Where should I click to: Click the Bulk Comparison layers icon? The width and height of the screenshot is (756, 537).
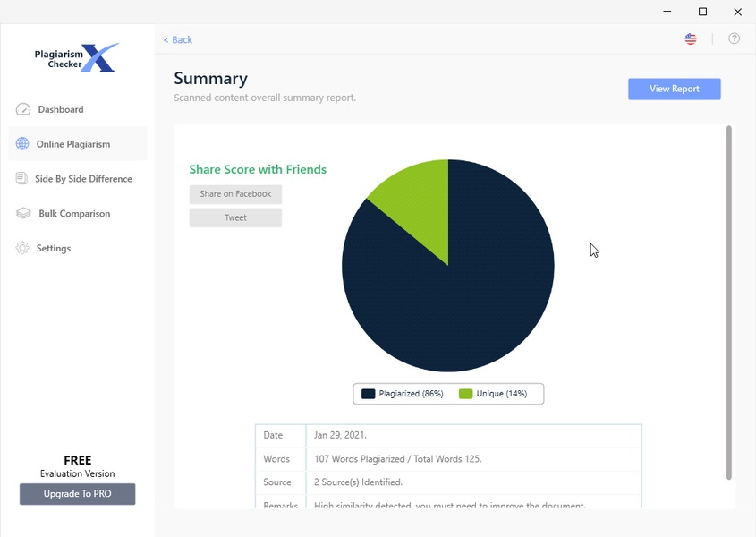(x=22, y=214)
